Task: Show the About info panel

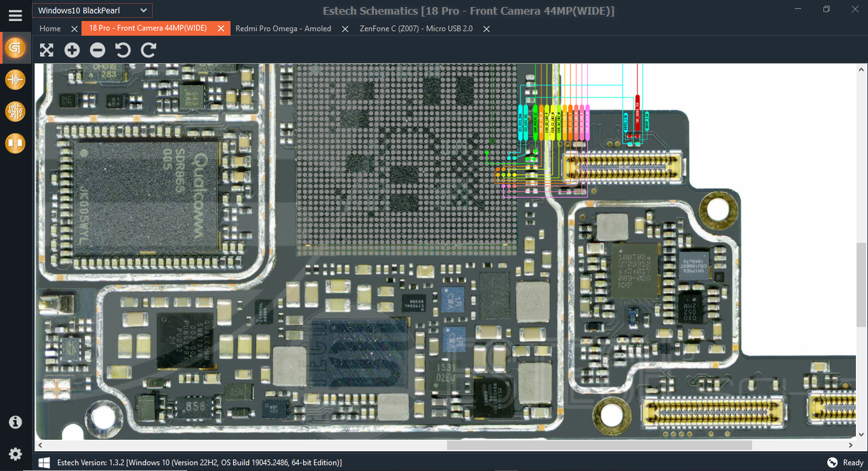Action: [x=15, y=422]
